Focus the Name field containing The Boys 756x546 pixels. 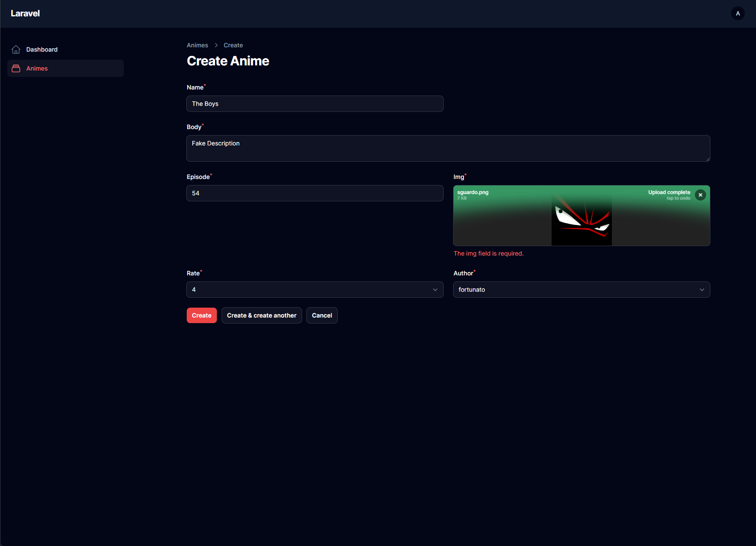click(x=315, y=104)
